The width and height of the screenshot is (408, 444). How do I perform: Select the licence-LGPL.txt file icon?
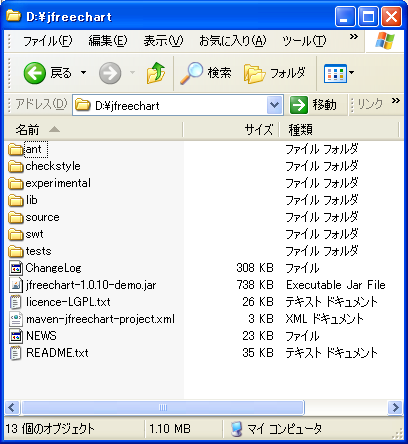(16, 302)
